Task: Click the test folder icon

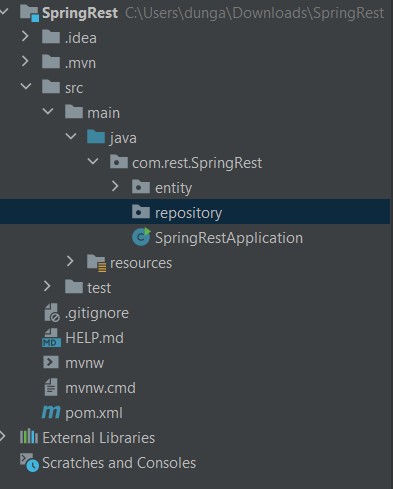Action: (74, 287)
